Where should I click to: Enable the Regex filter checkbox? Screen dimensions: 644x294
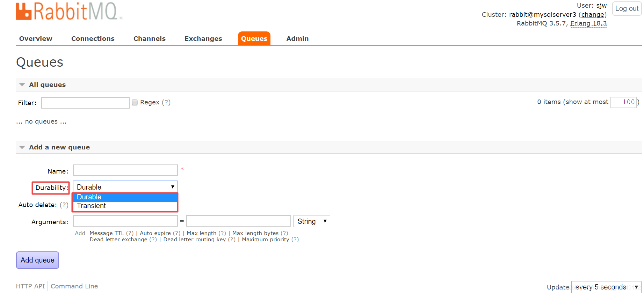point(135,102)
